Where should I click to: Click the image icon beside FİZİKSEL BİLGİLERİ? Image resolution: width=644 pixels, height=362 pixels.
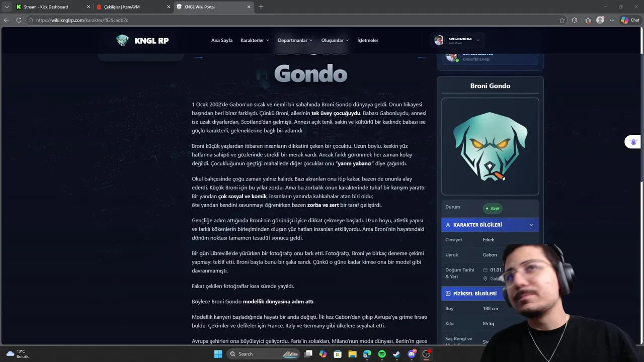pyautogui.click(x=448, y=293)
